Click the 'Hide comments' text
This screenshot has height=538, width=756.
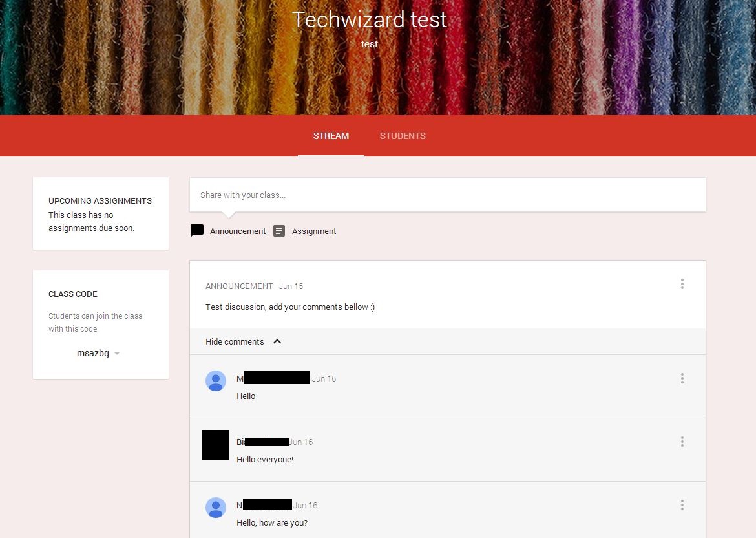coord(235,341)
